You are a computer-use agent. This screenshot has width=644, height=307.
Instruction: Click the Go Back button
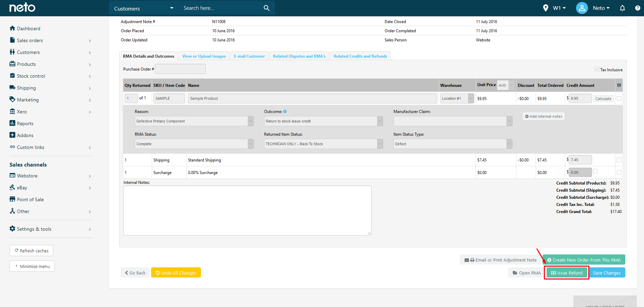point(135,273)
